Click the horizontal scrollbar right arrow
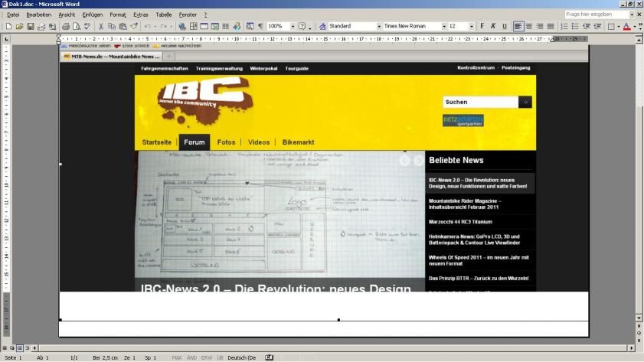The image size is (644, 362). (x=632, y=348)
